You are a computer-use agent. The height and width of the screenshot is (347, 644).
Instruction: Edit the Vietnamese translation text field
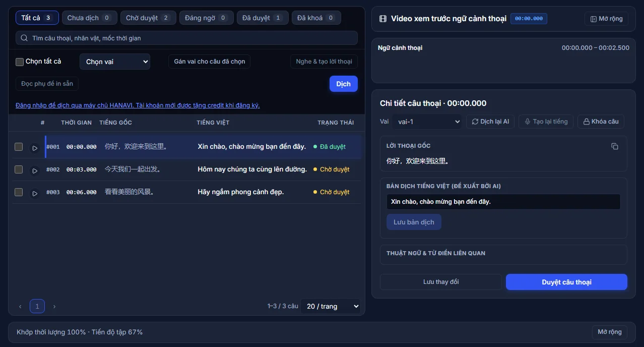[503, 202]
